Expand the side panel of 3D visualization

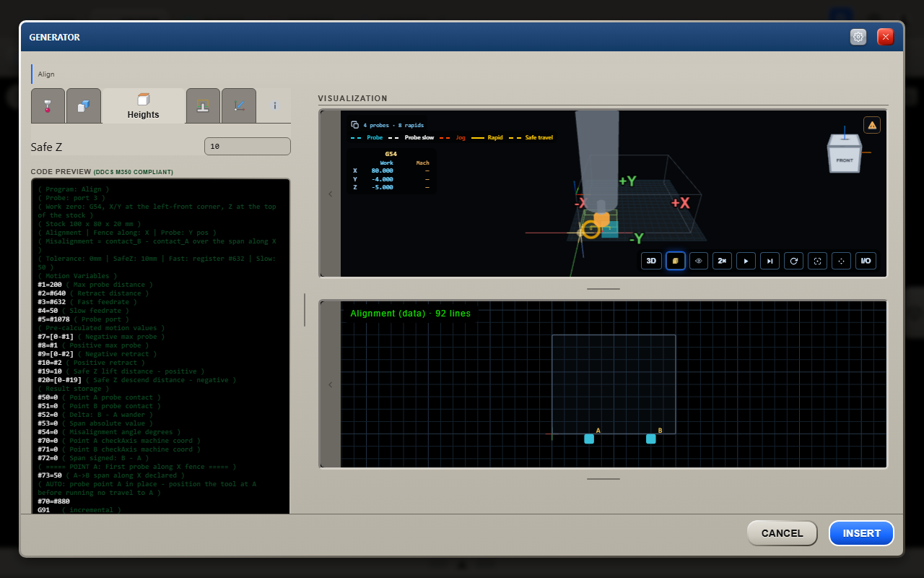pos(331,194)
